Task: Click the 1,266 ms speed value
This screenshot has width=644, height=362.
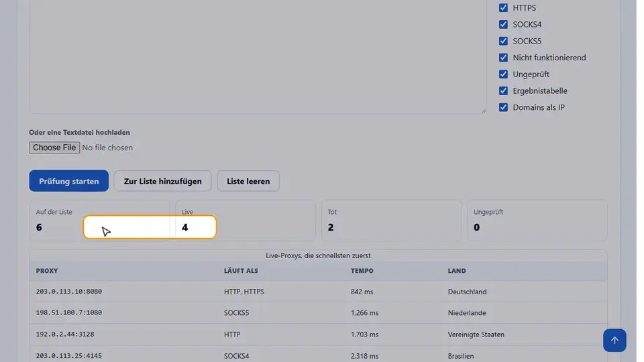Action: (364, 313)
